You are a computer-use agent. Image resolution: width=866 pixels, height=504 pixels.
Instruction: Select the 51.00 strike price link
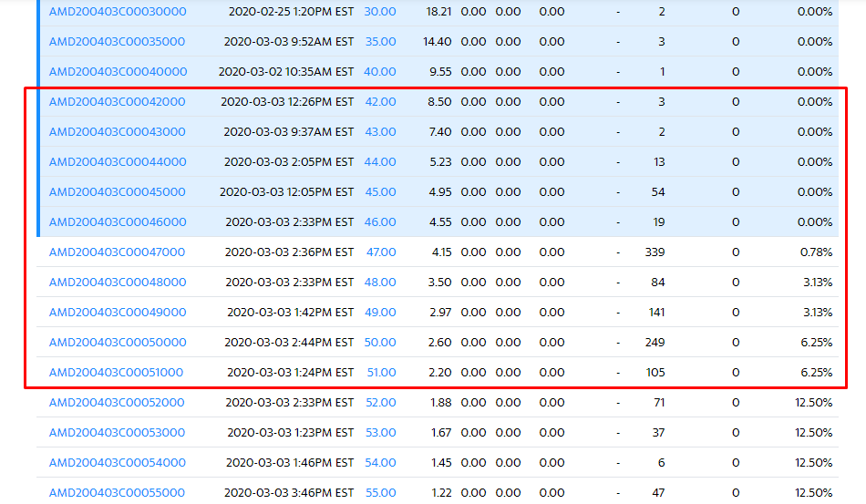click(382, 373)
